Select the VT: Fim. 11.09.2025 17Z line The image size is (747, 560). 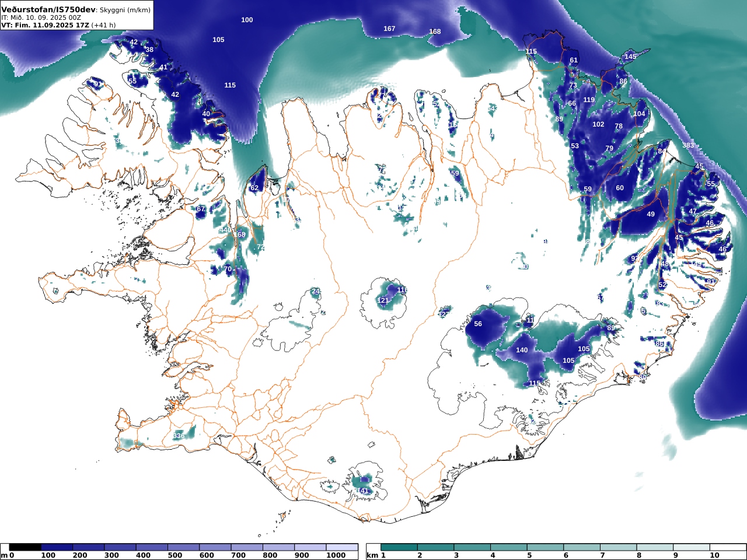pyautogui.click(x=45, y=25)
